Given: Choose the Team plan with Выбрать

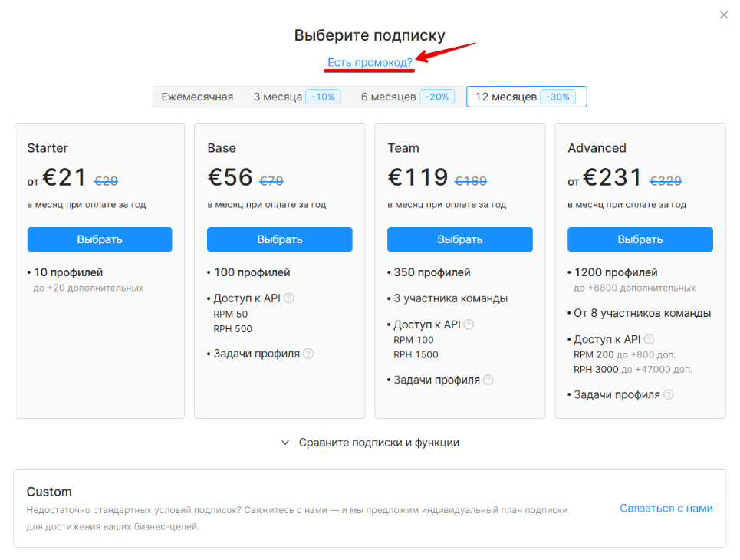Looking at the screenshot, I should [460, 239].
